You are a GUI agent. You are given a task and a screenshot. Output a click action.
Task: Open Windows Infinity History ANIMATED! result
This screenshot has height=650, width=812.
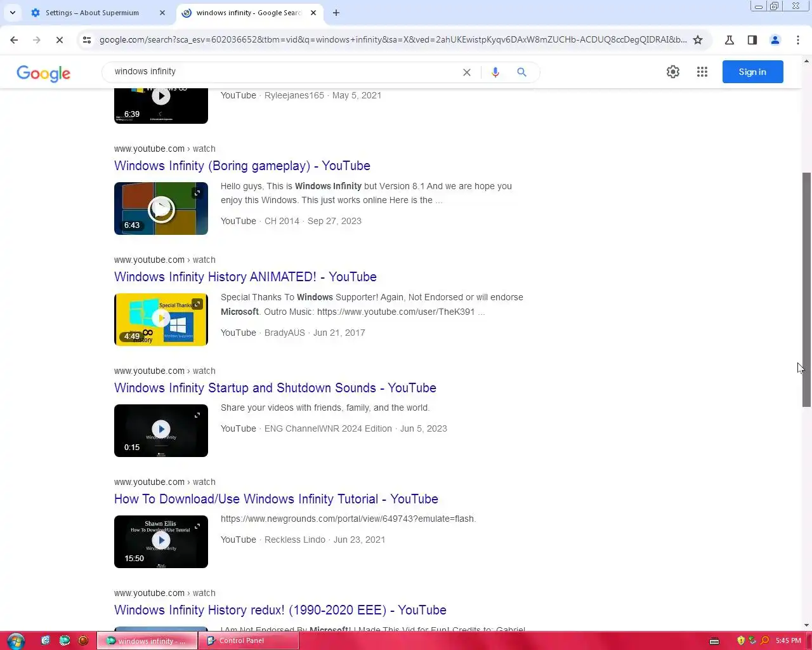(x=246, y=277)
